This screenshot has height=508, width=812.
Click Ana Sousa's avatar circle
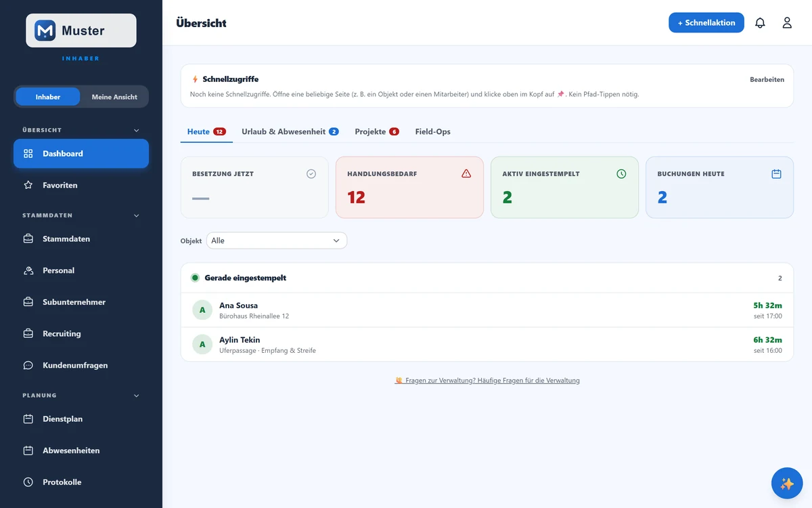[202, 310]
